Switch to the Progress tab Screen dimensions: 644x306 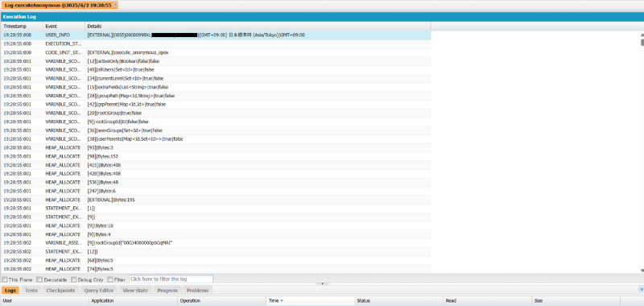click(167, 291)
